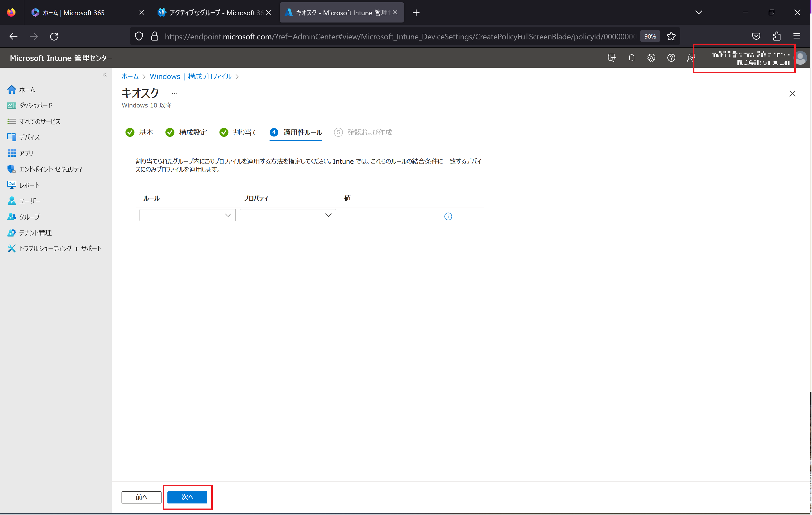This screenshot has height=515, width=812.
Task: Show site tracking protection shield
Action: [139, 36]
